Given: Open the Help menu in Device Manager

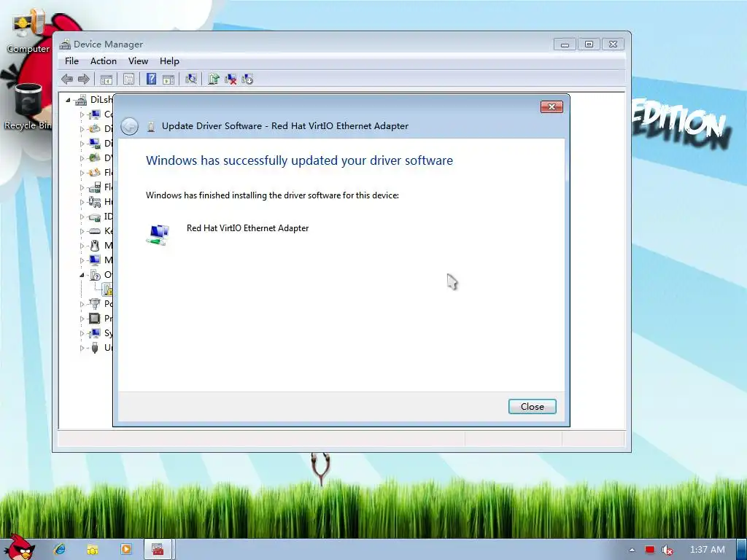Looking at the screenshot, I should click(169, 61).
